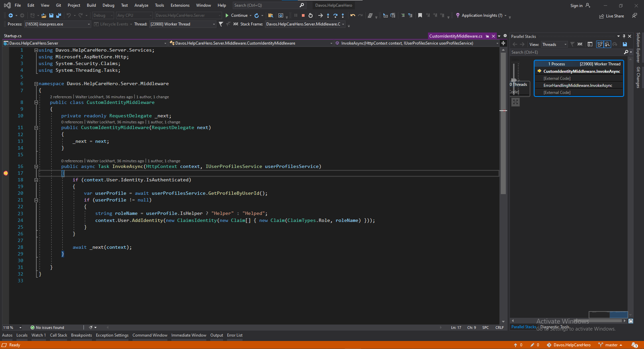
Task: Click the Step Out icon
Action: (343, 15)
